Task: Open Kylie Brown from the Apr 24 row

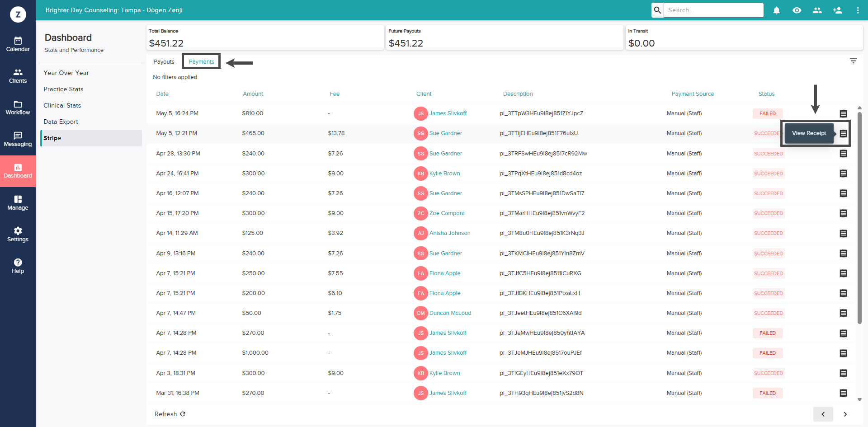Action: (x=445, y=174)
